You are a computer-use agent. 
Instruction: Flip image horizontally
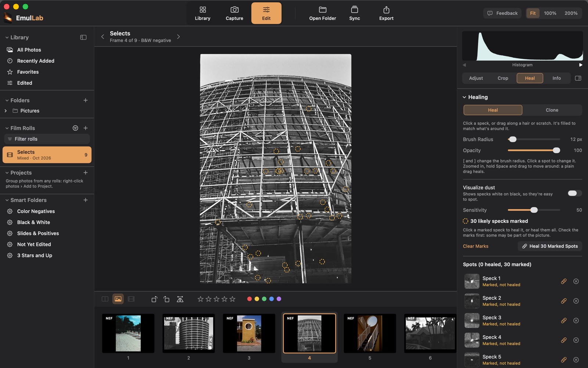180,299
